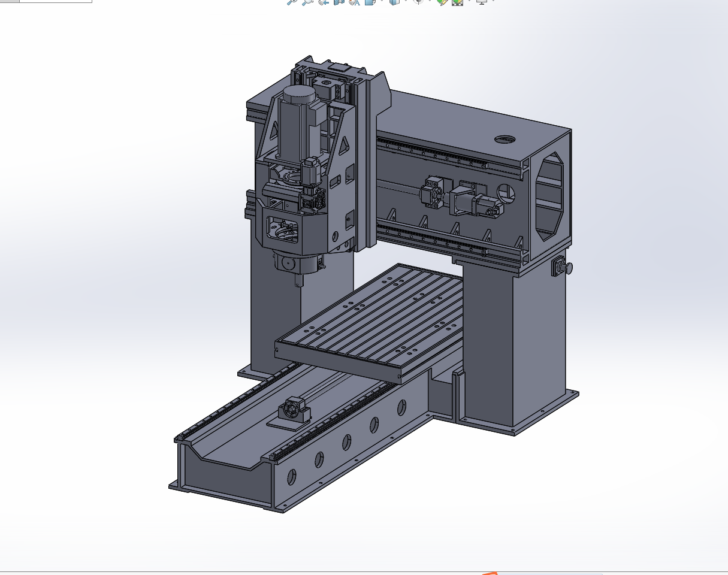This screenshot has width=728, height=575.
Task: Click the Edit Appearance icon
Action: (x=443, y=2)
